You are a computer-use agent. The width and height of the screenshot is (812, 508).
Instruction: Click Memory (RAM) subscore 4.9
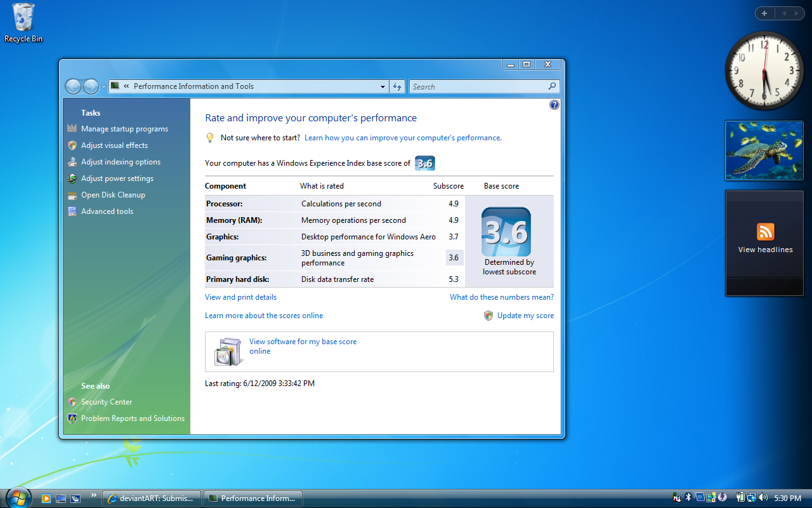coord(453,220)
